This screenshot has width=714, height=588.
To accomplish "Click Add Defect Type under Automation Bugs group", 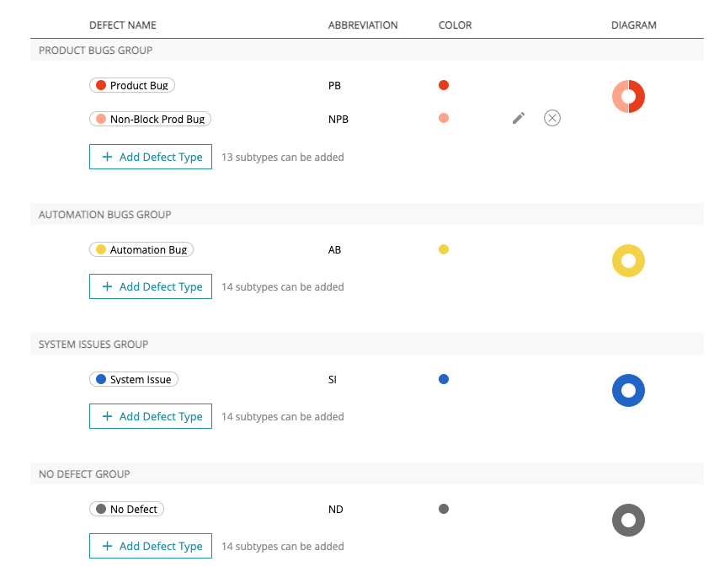I will pos(150,286).
